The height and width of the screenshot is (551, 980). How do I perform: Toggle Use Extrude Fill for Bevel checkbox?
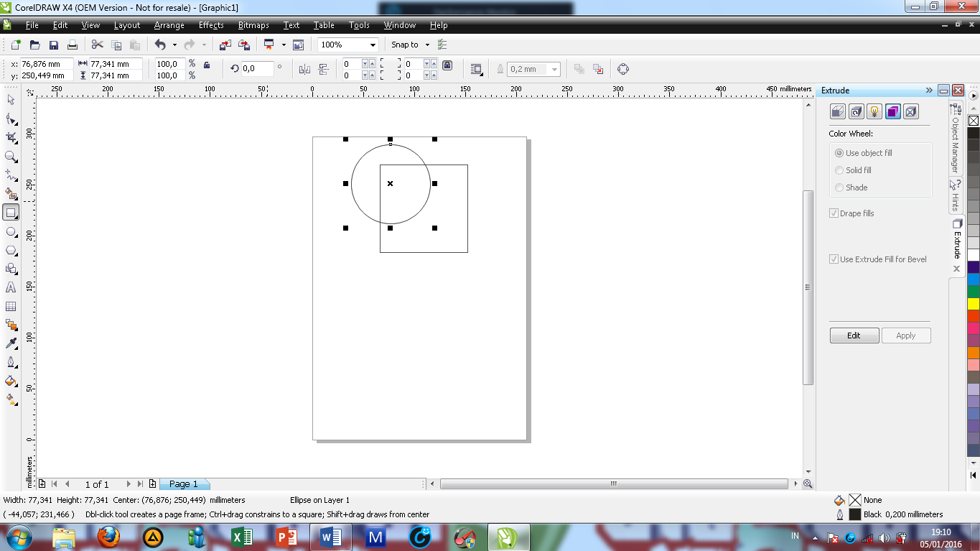(834, 259)
